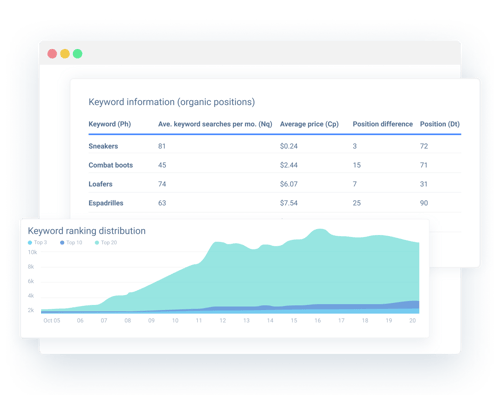Click the 10 date axis label
The width and height of the screenshot is (500, 395).
pyautogui.click(x=175, y=320)
